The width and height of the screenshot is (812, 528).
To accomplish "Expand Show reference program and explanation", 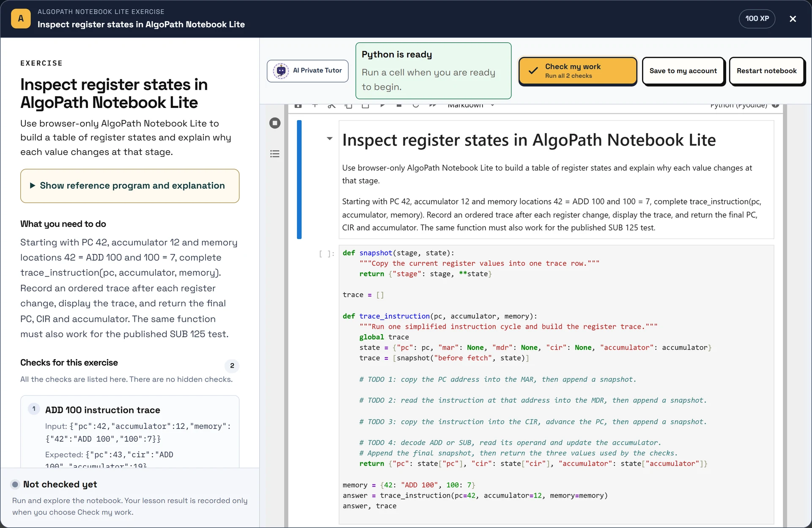I will tap(130, 186).
